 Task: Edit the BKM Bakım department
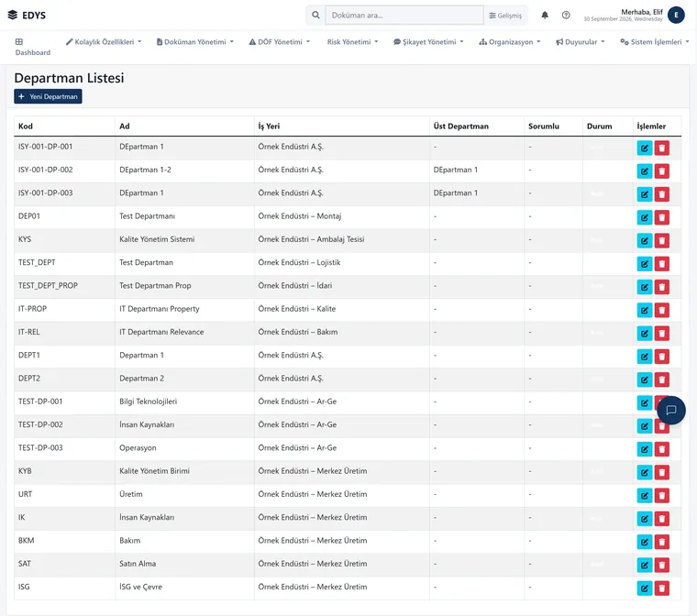pyautogui.click(x=644, y=542)
